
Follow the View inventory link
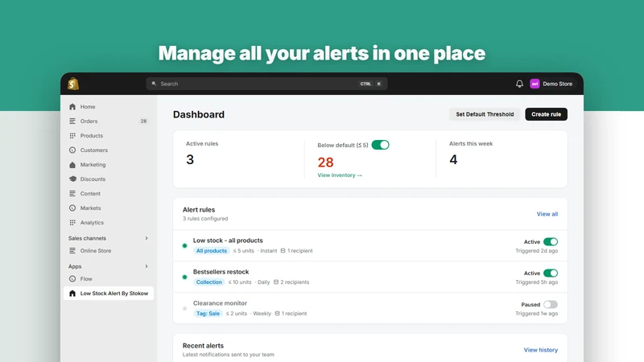pyautogui.click(x=340, y=175)
